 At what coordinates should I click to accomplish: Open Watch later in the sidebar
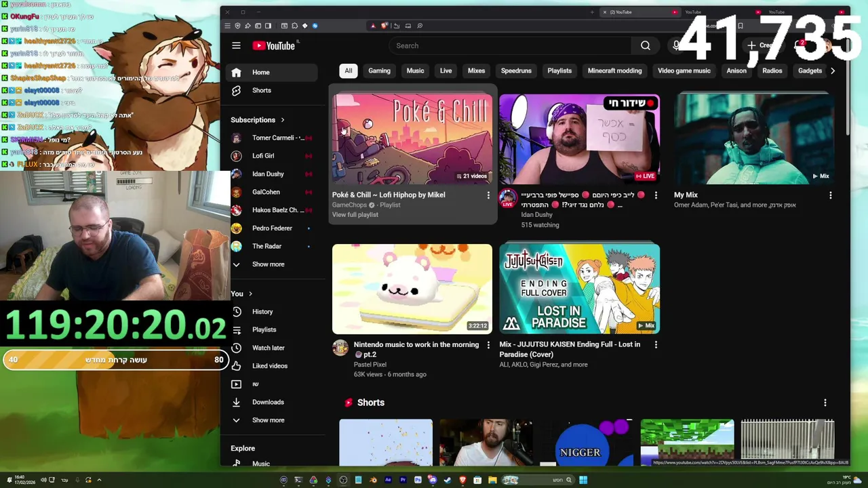click(273, 348)
